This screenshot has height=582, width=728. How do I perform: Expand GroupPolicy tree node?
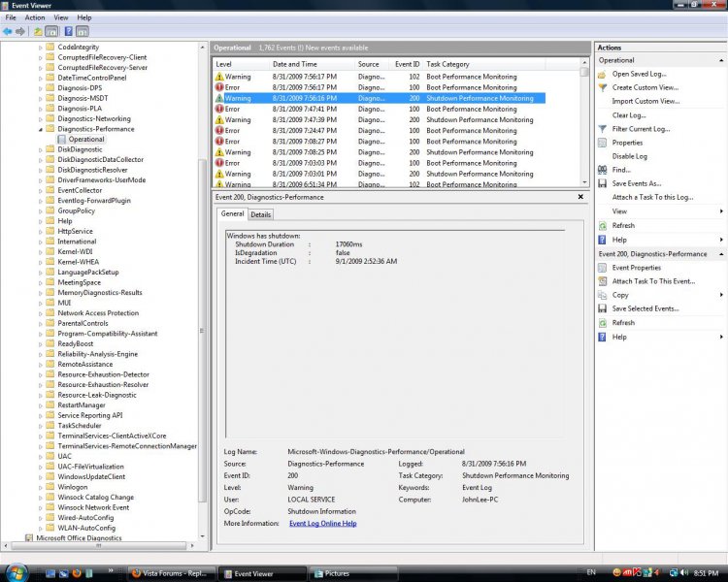pos(41,211)
